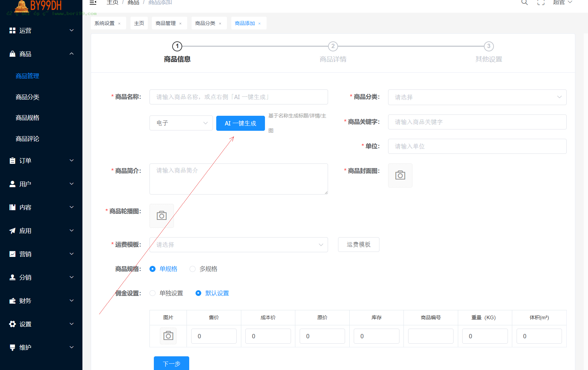Open the 电子 category dropdown
588x370 pixels.
pyautogui.click(x=181, y=123)
